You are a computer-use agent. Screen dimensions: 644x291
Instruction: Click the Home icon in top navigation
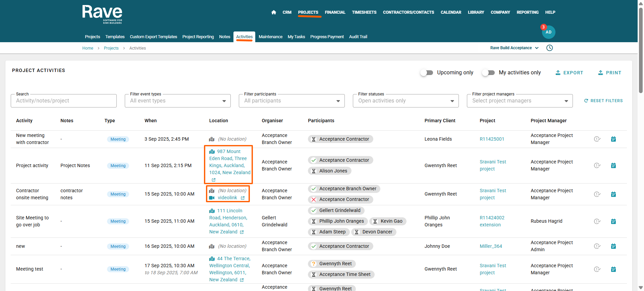click(274, 12)
